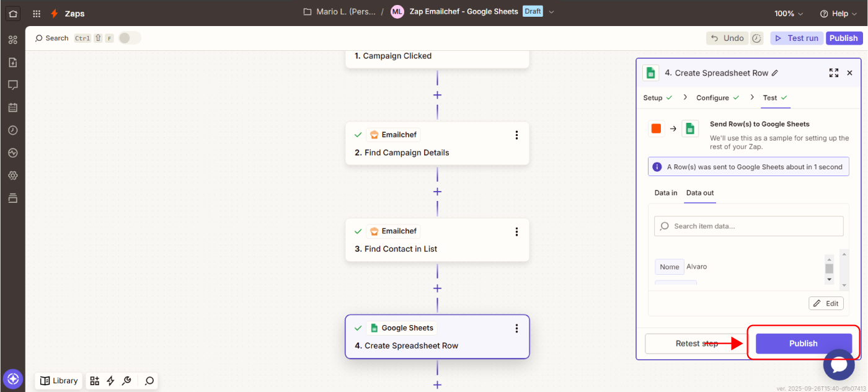Open the calendar icon in left sidebar

pos(12,107)
